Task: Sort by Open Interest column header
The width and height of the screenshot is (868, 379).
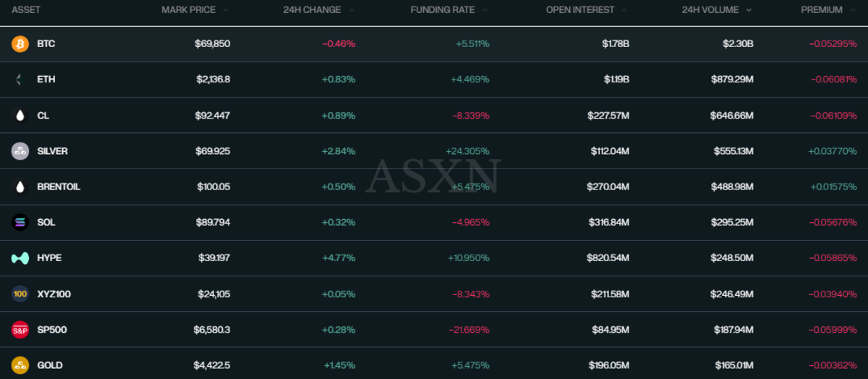Action: (580, 10)
